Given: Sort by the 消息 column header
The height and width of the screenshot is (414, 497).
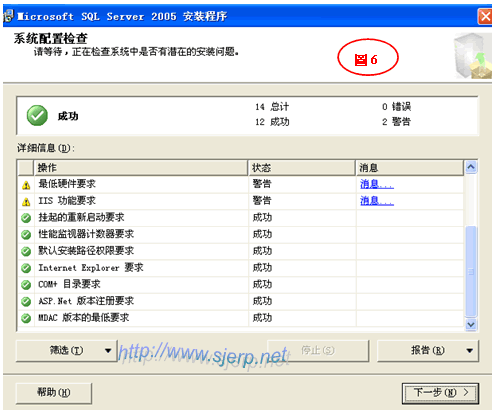Looking at the screenshot, I should (x=410, y=168).
